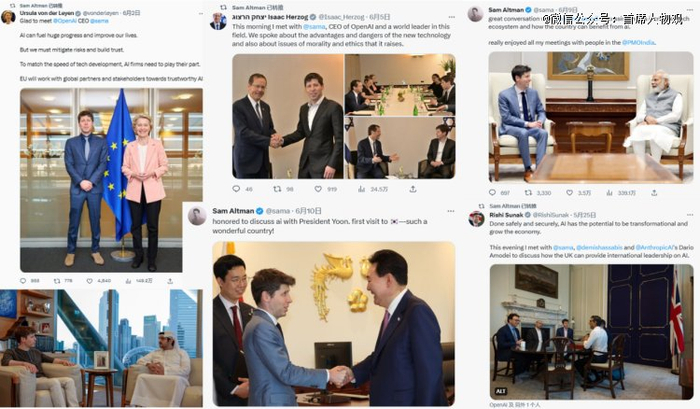The height and width of the screenshot is (409, 700).
Task: Open the EU flag photo with von der Leyen
Action: point(111,180)
